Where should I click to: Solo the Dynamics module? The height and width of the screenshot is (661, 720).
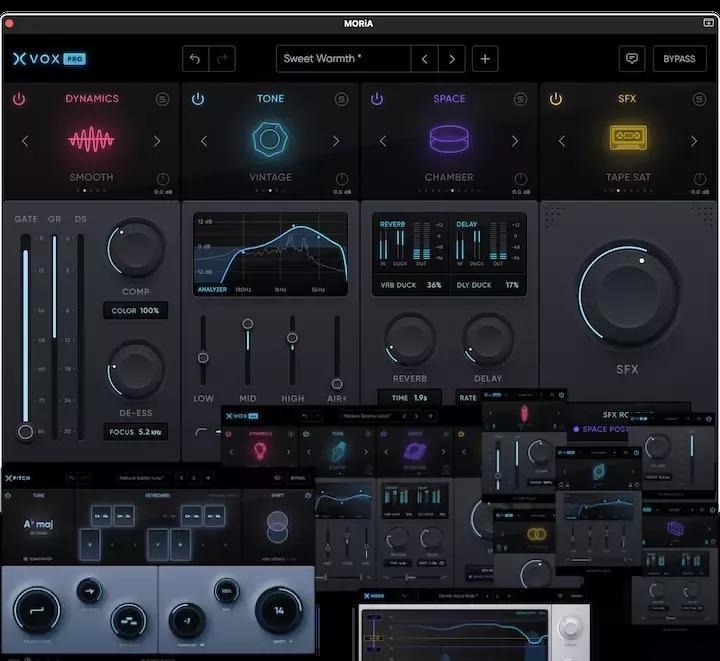coord(162,99)
